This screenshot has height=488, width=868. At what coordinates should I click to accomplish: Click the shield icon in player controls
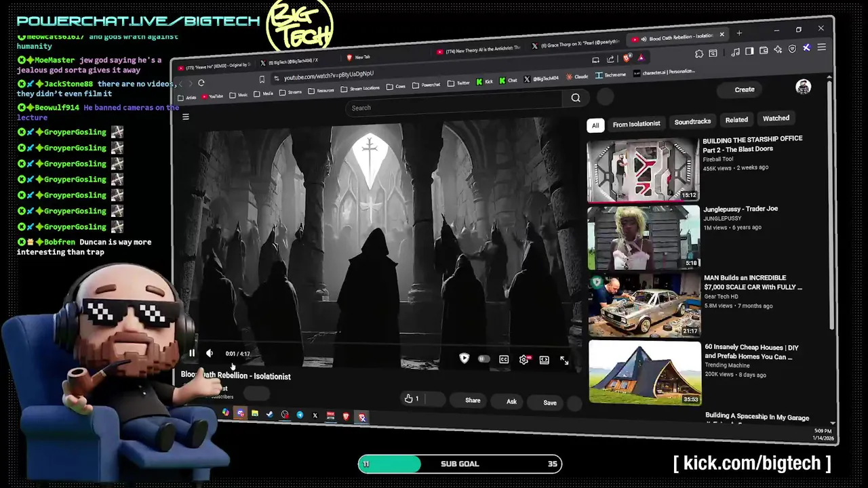464,359
